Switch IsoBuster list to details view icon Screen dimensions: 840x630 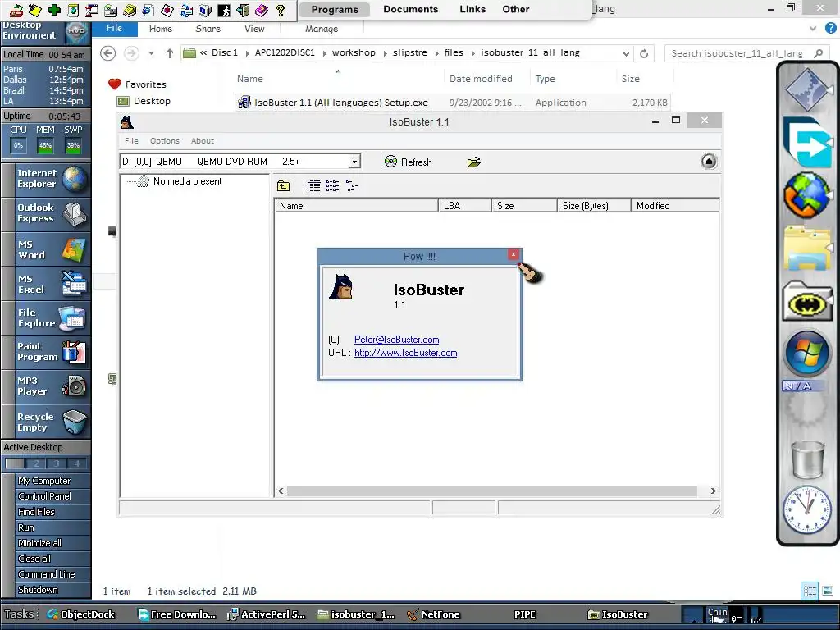pyautogui.click(x=314, y=186)
